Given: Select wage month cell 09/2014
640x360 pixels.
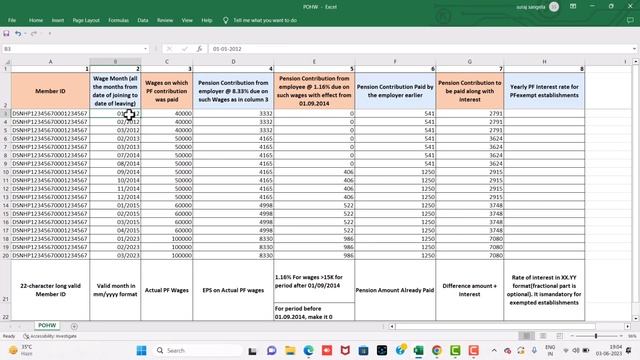Looking at the screenshot, I should (115, 172).
